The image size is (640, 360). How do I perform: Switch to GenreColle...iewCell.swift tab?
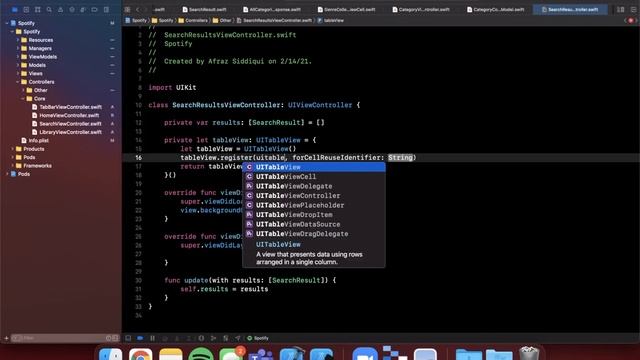click(x=346, y=9)
